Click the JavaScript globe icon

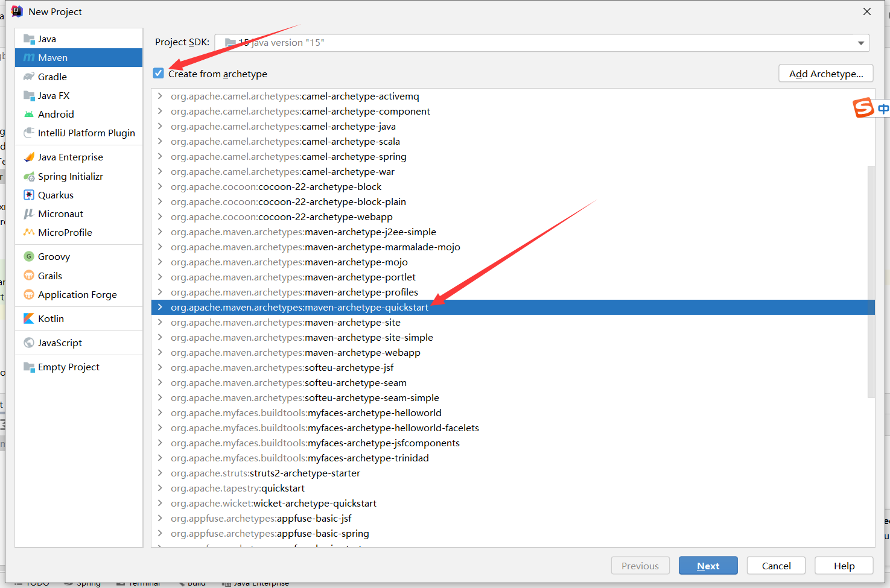(x=29, y=343)
